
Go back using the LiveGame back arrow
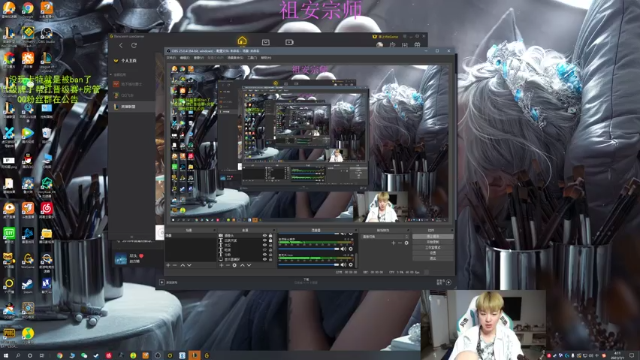coord(121,45)
